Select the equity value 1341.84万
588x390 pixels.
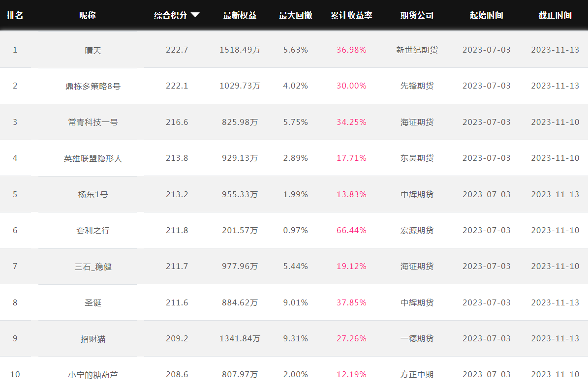point(240,339)
